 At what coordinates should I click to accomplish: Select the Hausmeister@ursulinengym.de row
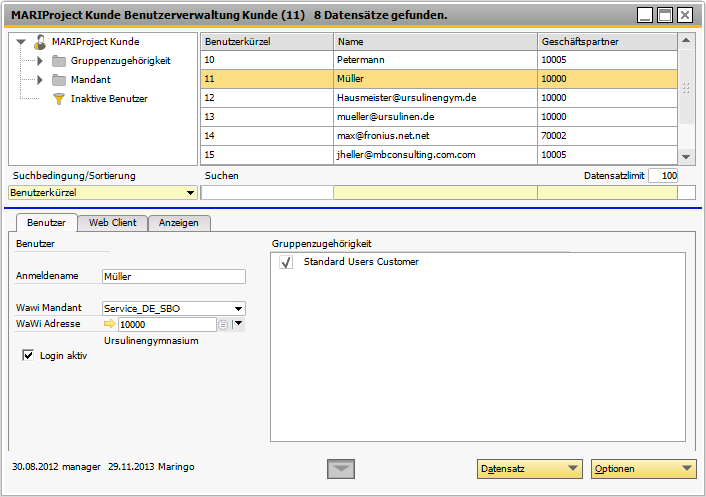coord(439,98)
